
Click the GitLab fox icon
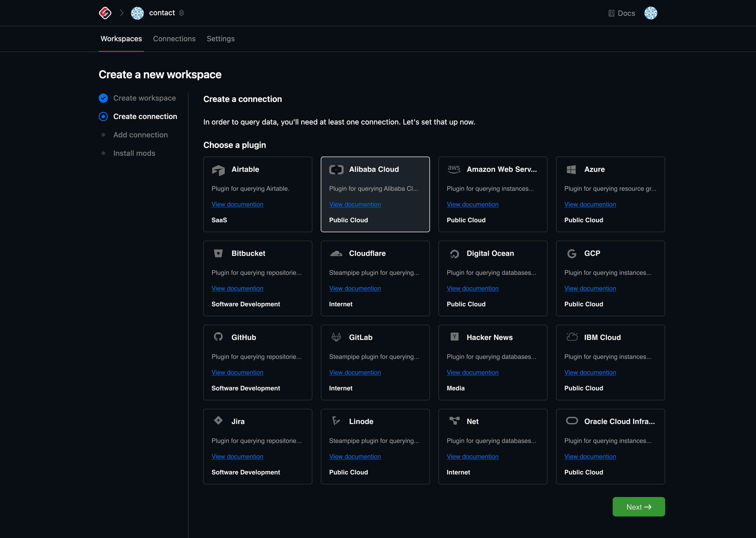click(336, 337)
